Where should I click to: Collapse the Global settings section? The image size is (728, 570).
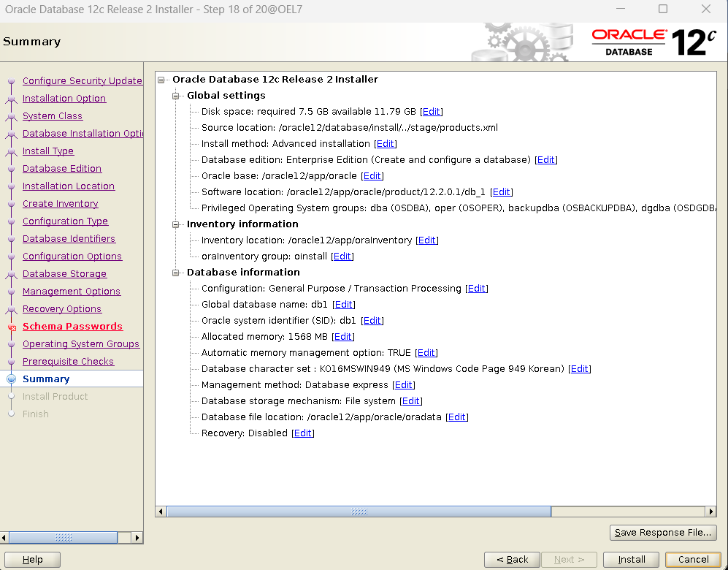[175, 96]
